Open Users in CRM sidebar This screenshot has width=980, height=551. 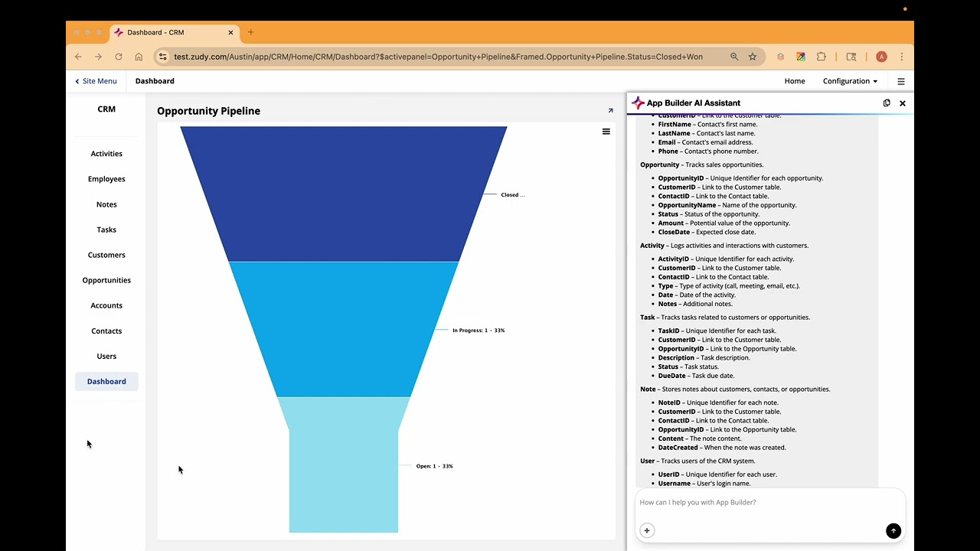[106, 356]
